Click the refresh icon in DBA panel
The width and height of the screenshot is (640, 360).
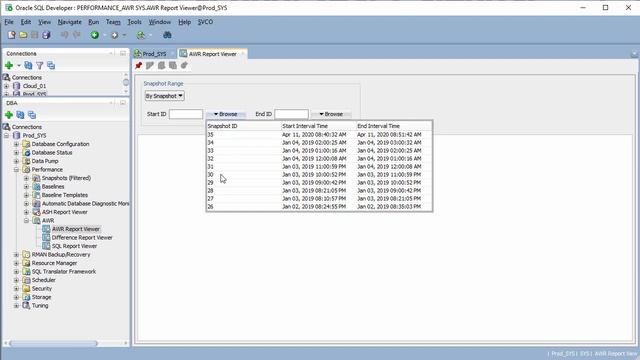click(x=20, y=115)
